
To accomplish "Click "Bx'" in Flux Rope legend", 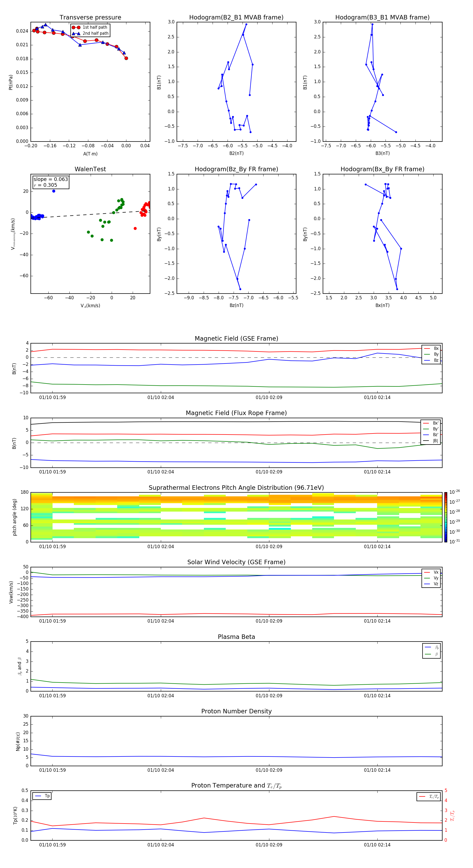I will pos(431,423).
